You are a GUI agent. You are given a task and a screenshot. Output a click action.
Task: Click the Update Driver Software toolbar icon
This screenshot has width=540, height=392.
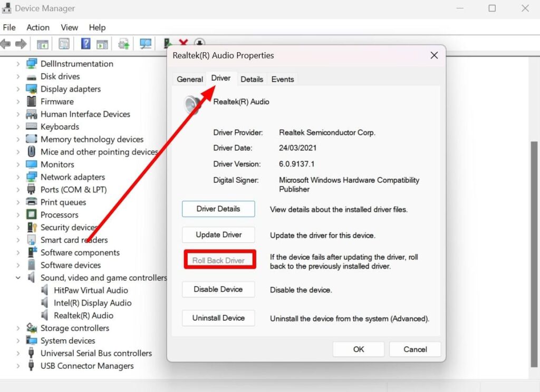[x=123, y=44]
